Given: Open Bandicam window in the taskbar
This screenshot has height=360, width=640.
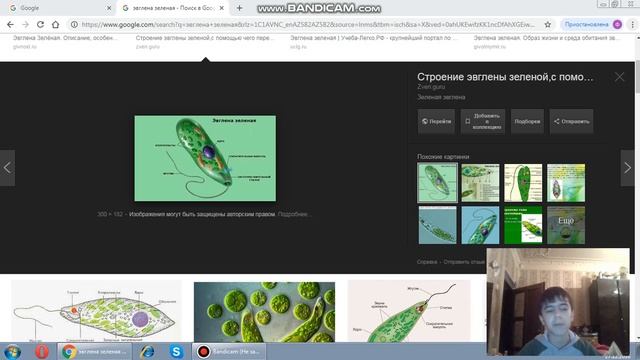Looking at the screenshot, I should point(229,351).
